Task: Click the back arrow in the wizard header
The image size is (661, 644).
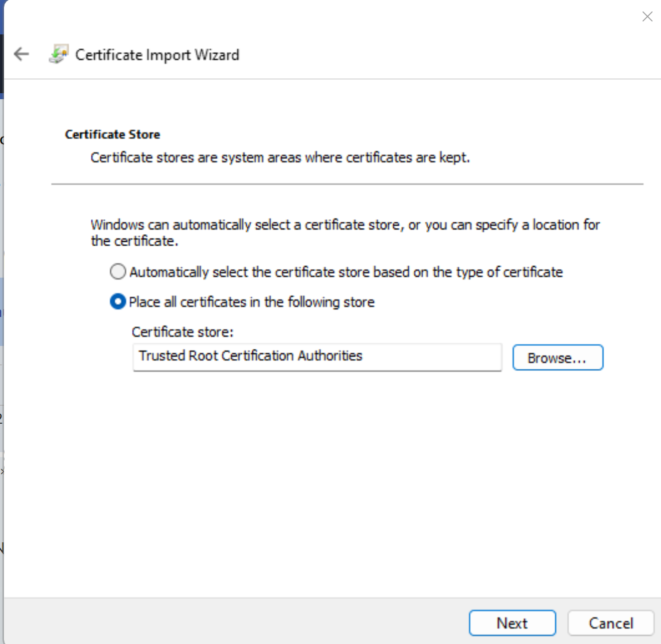Action: coord(21,54)
